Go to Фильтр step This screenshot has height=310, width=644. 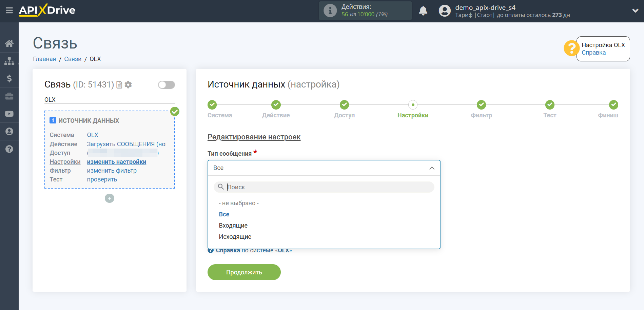(481, 105)
